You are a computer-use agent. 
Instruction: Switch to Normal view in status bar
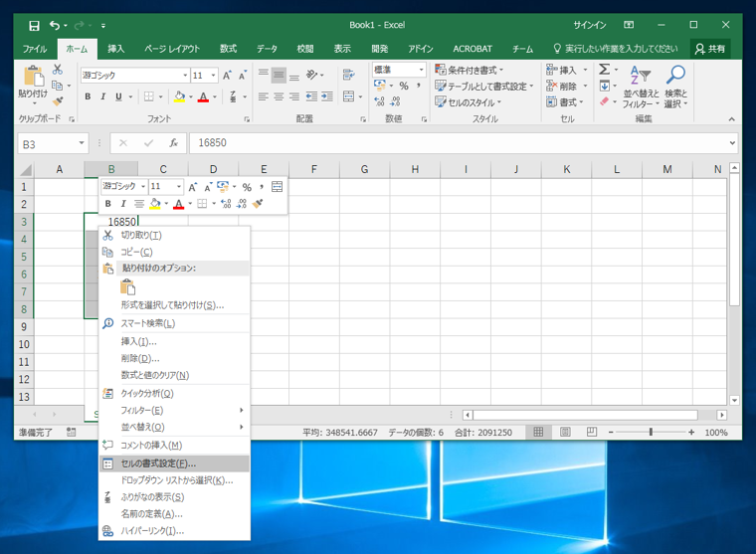[538, 432]
